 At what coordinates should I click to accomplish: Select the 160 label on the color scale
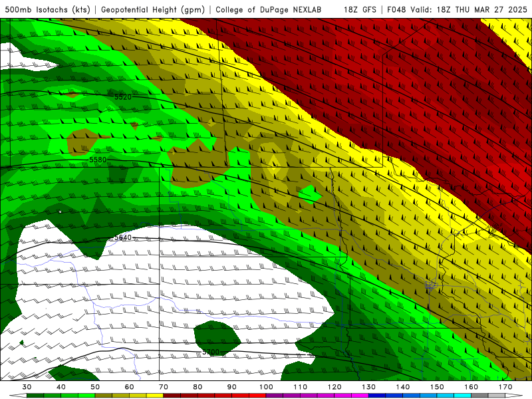coord(471,387)
